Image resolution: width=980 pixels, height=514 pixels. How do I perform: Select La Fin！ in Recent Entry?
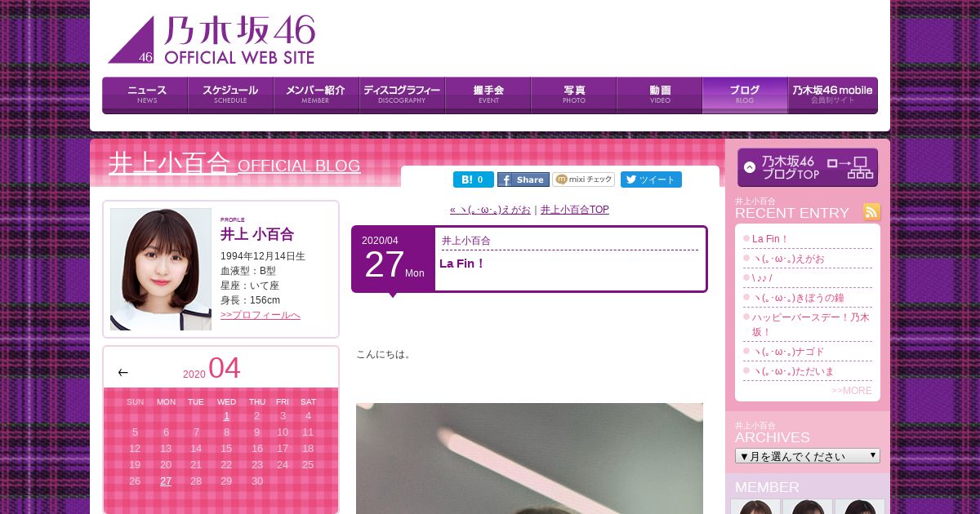(x=770, y=239)
